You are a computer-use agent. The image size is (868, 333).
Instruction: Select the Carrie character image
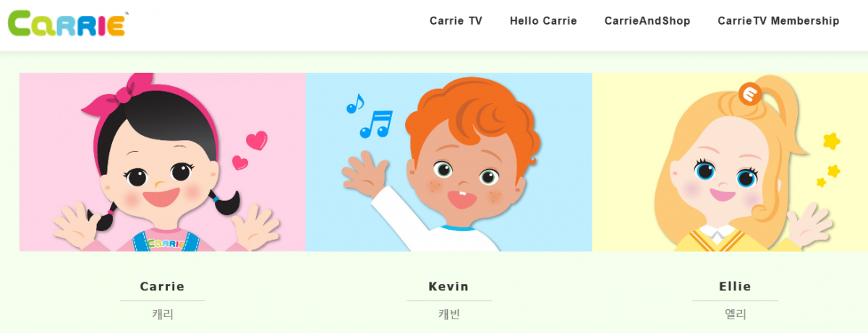pos(163,162)
